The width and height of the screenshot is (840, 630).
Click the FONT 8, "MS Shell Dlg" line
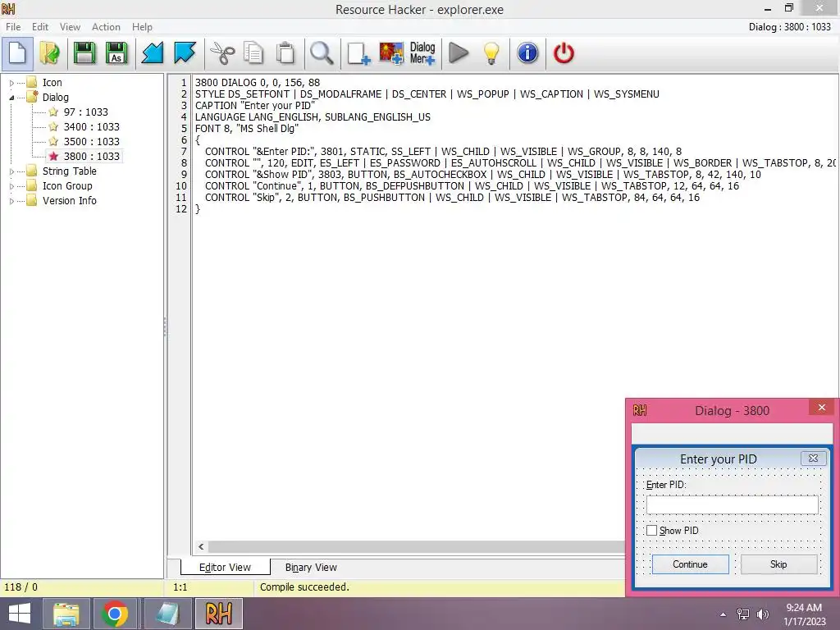coord(246,129)
